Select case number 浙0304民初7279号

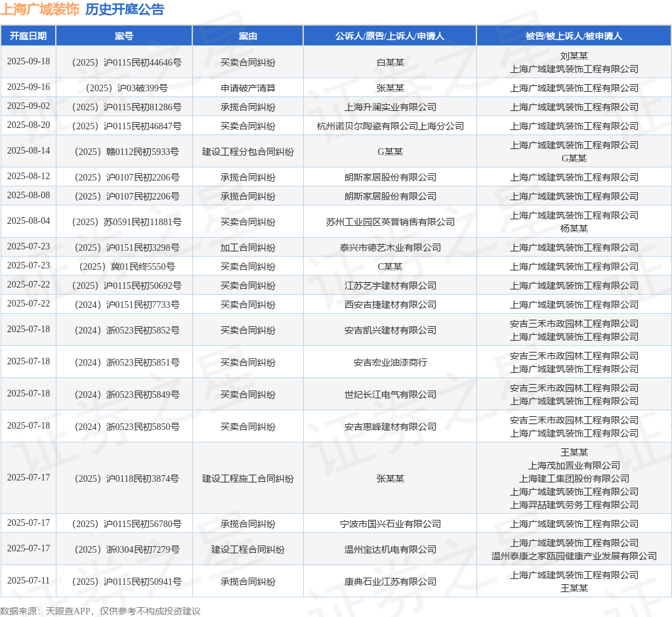[127, 549]
